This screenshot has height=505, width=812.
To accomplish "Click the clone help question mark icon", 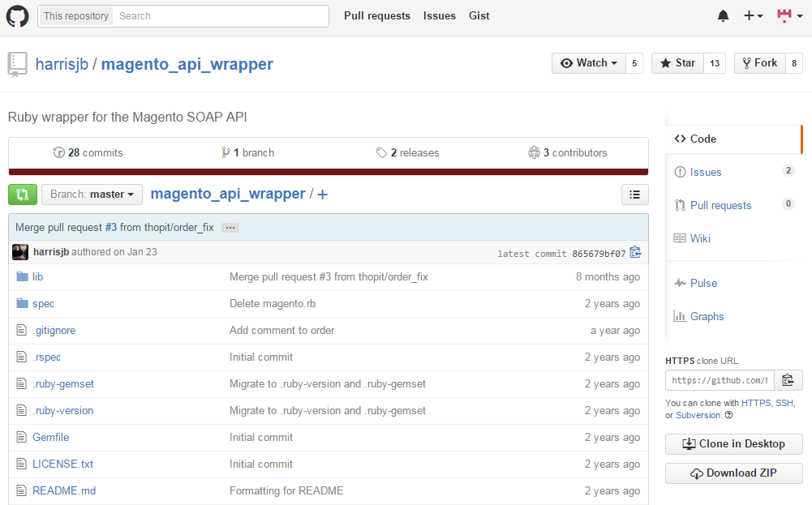I will [728, 415].
